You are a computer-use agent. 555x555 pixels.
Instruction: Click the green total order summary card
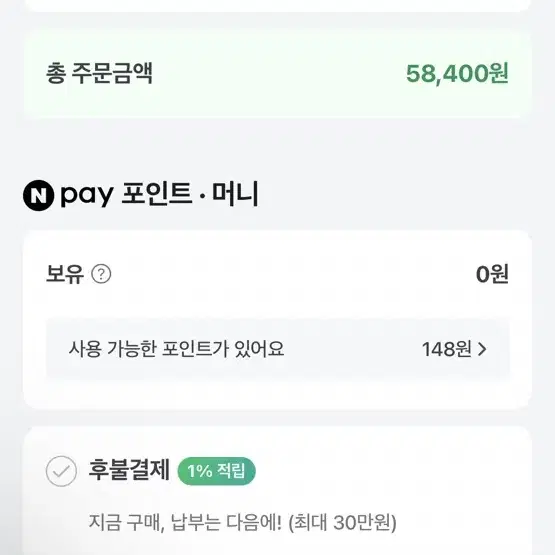pyautogui.click(x=278, y=74)
